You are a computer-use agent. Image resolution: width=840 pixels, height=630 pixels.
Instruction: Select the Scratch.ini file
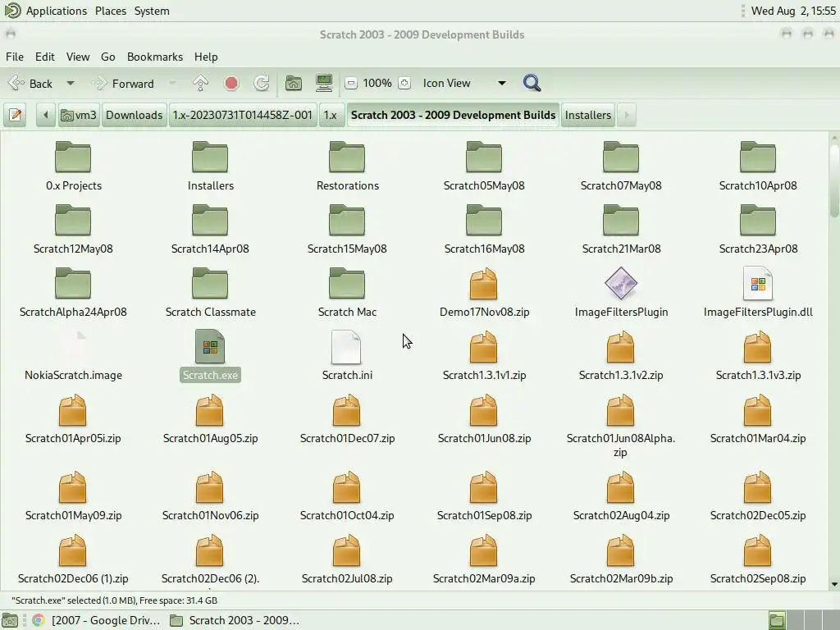coord(347,356)
